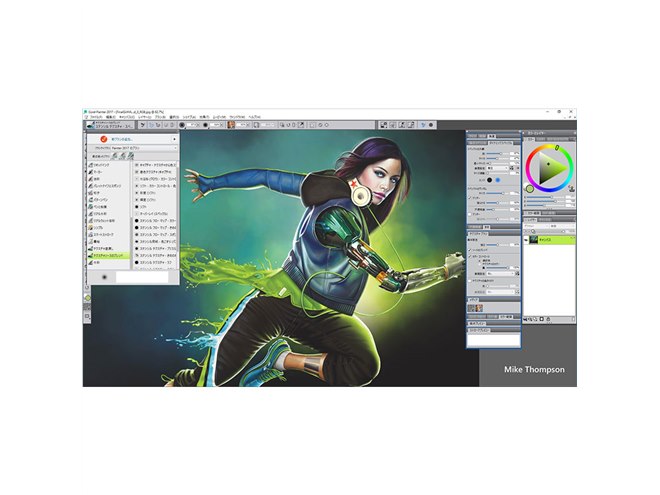Toggle the color control checkbox
660x495 pixels.
click(470, 256)
